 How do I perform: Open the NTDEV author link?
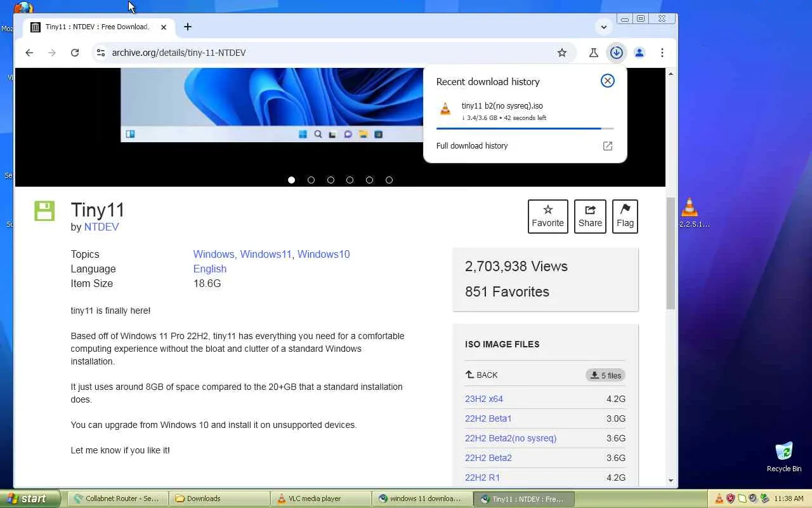tap(101, 227)
